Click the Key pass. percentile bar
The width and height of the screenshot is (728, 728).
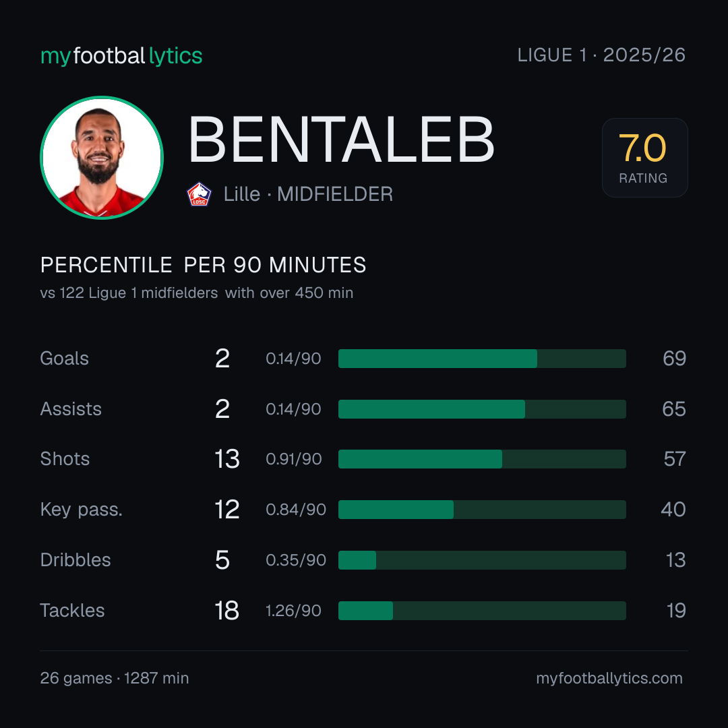point(482,510)
